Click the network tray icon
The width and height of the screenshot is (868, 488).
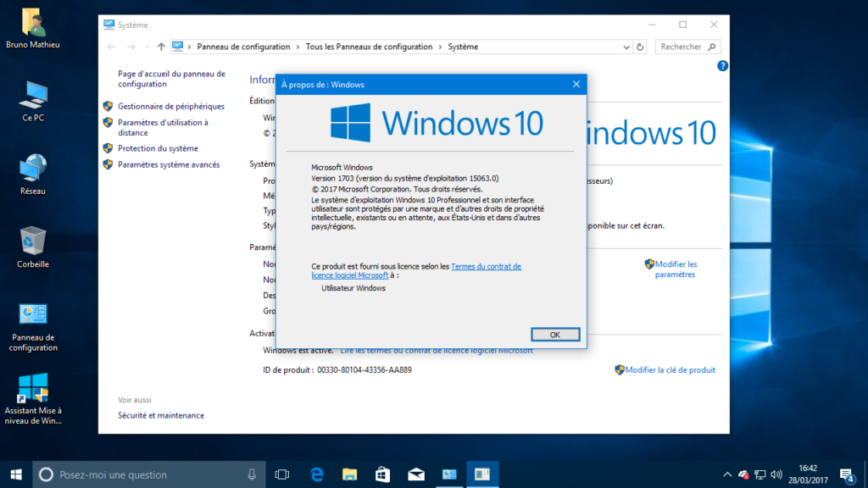tap(760, 474)
